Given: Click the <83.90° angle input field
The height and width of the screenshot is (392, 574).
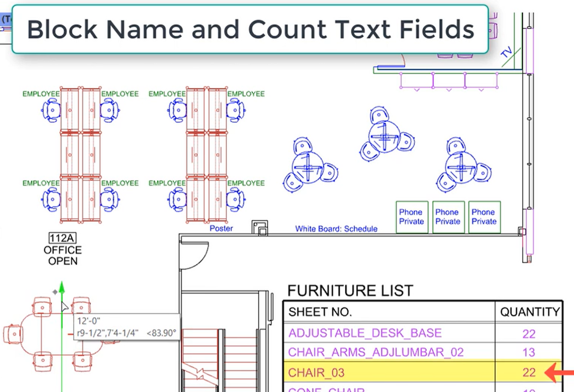Looking at the screenshot, I should tap(161, 333).
